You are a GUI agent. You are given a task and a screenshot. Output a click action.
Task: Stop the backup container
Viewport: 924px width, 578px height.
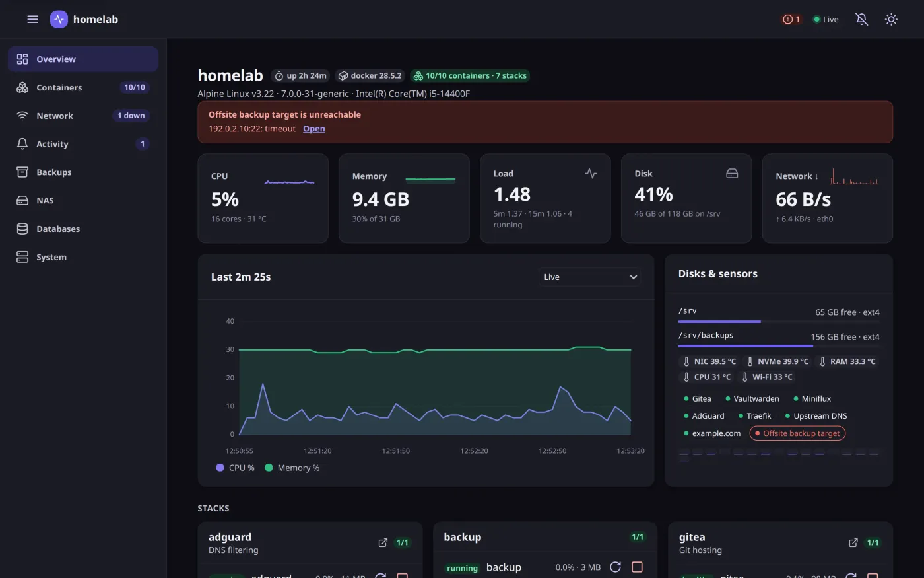[637, 567]
